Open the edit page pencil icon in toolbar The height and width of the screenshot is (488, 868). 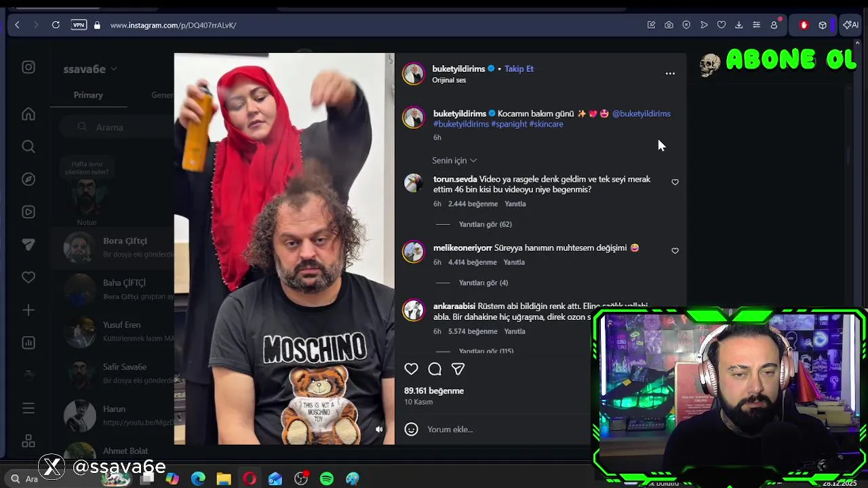pyautogui.click(x=651, y=25)
